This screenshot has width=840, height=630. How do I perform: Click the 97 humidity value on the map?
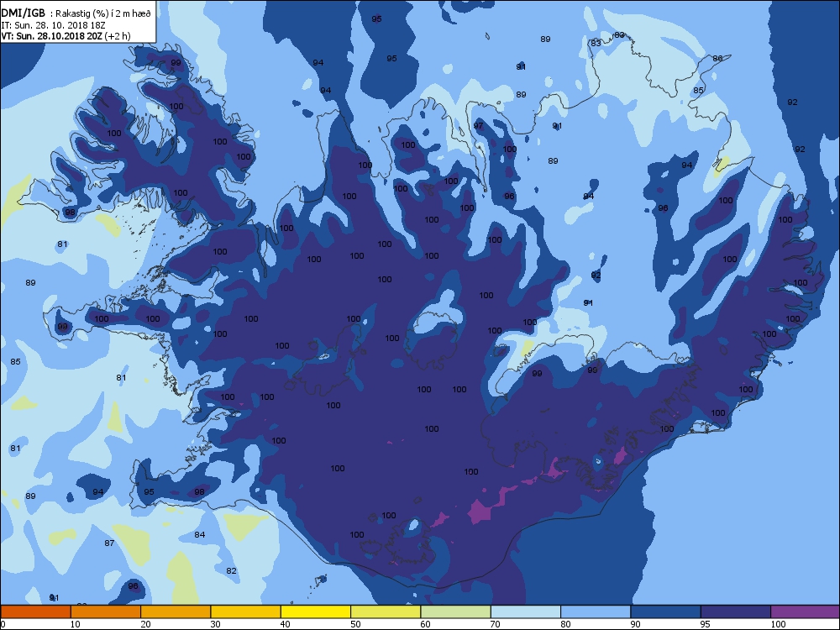(x=479, y=126)
